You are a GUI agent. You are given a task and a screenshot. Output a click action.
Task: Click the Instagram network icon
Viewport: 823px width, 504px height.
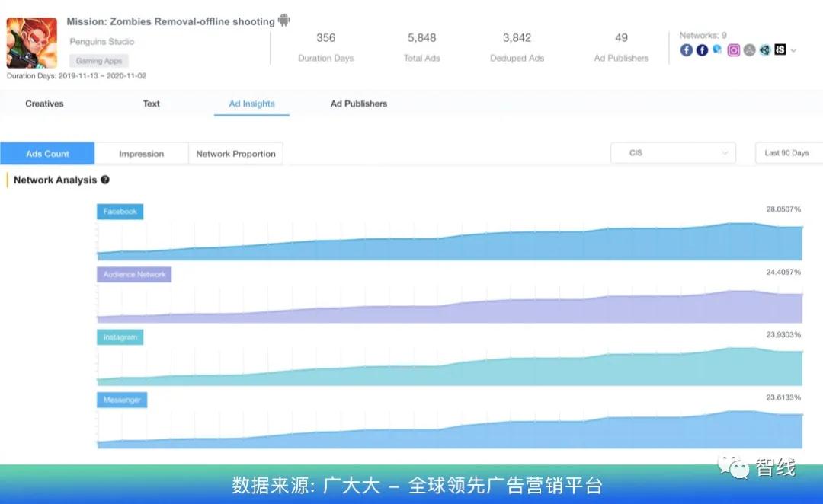pos(734,50)
